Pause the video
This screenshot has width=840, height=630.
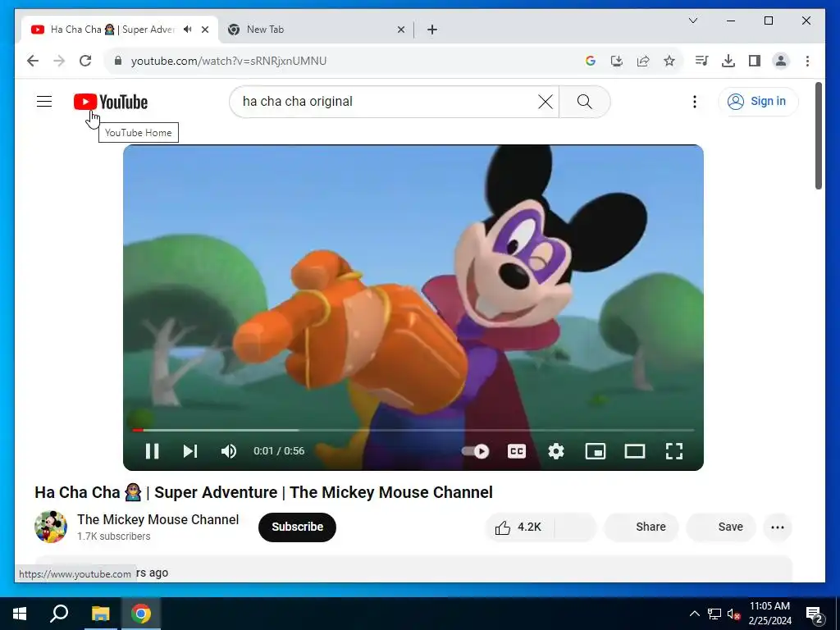152,451
